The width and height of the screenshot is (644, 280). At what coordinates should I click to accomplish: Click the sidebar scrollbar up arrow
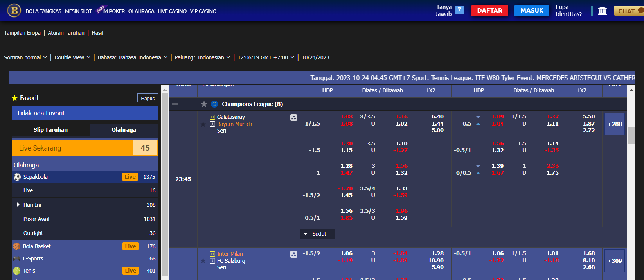click(x=165, y=90)
